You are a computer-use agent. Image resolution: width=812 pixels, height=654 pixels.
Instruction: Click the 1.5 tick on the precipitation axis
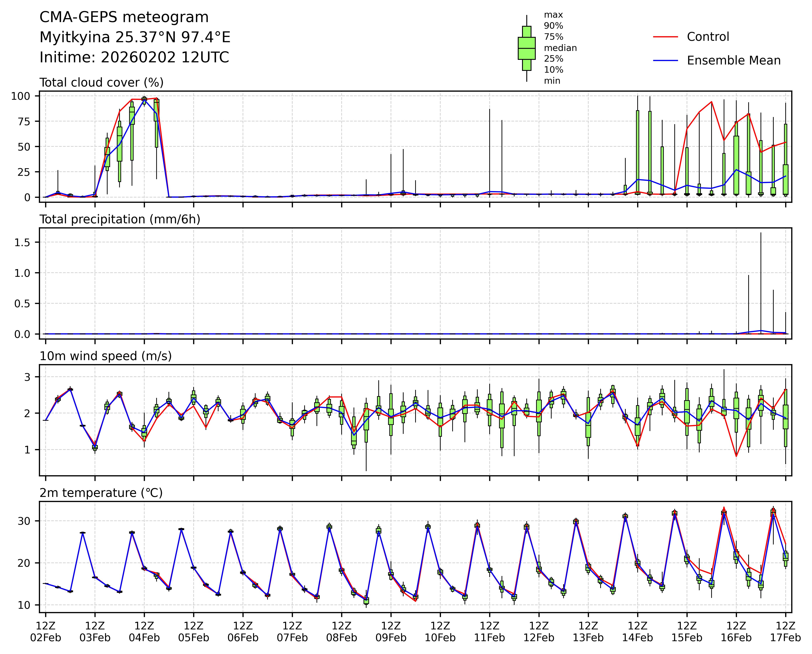(22, 242)
